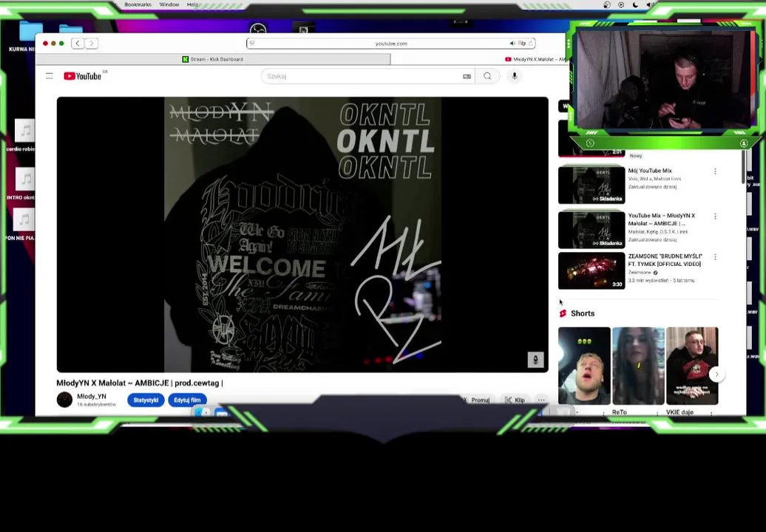Click clock icon on webcam overlay bar
Image resolution: width=766 pixels, height=532 pixels.
point(590,143)
